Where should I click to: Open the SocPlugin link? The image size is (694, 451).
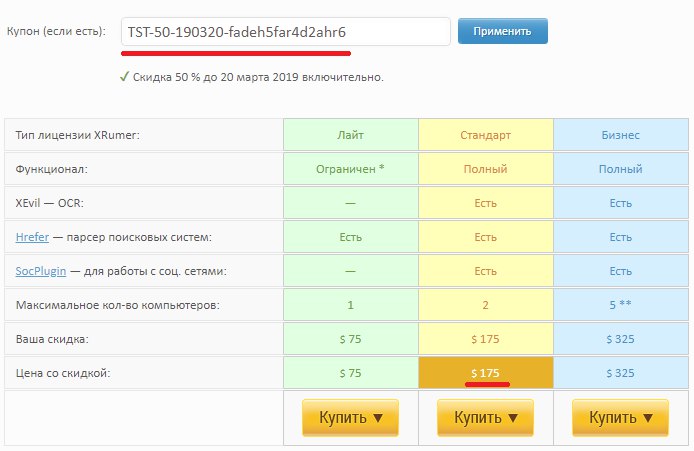click(41, 271)
